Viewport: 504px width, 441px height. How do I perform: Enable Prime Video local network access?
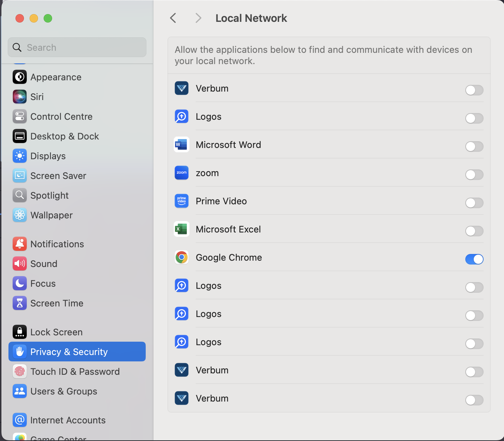pos(474,203)
